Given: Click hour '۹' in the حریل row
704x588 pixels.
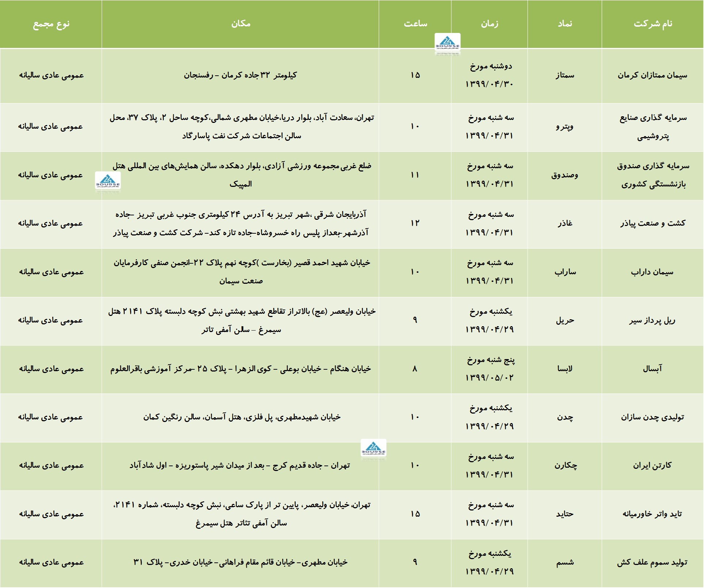Looking at the screenshot, I should (415, 320).
